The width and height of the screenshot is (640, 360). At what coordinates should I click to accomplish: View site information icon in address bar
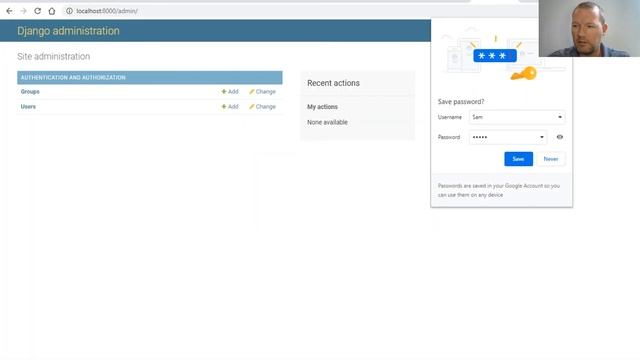point(69,11)
